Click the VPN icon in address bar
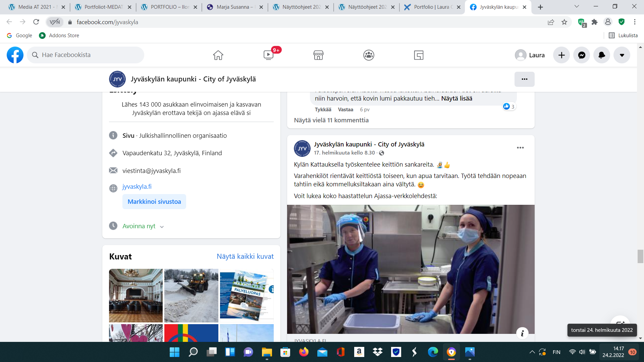This screenshot has width=644, height=362. (x=55, y=22)
